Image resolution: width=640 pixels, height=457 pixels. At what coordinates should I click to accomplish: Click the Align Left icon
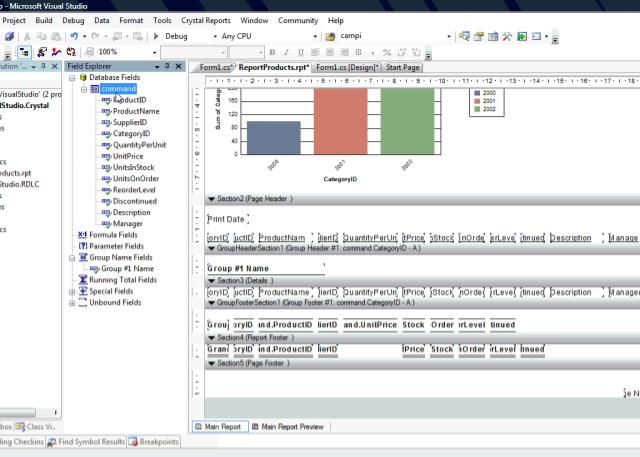point(315,52)
